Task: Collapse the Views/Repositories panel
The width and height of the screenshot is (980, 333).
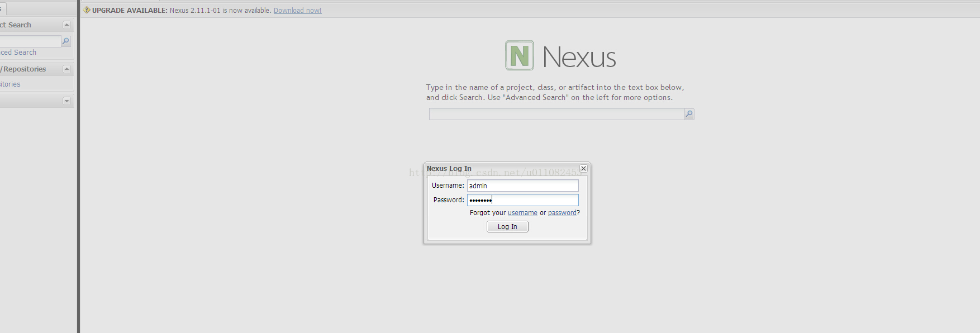Action: click(x=66, y=69)
